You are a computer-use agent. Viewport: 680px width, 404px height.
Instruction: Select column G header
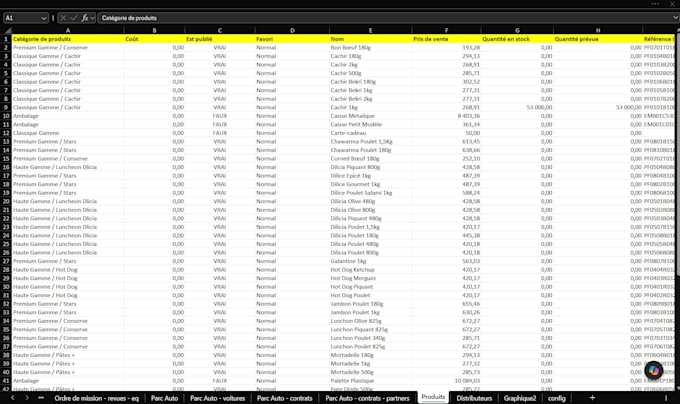coord(517,30)
